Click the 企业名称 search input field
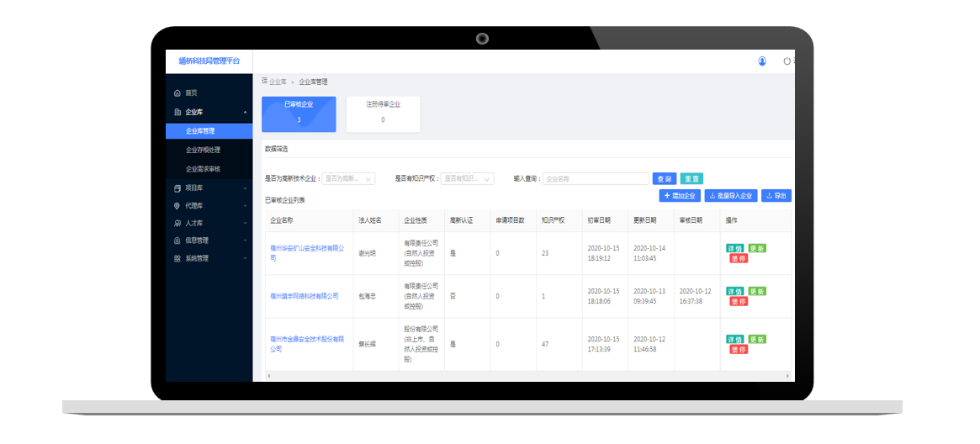Viewport: 980px width, 444px height. coord(594,179)
